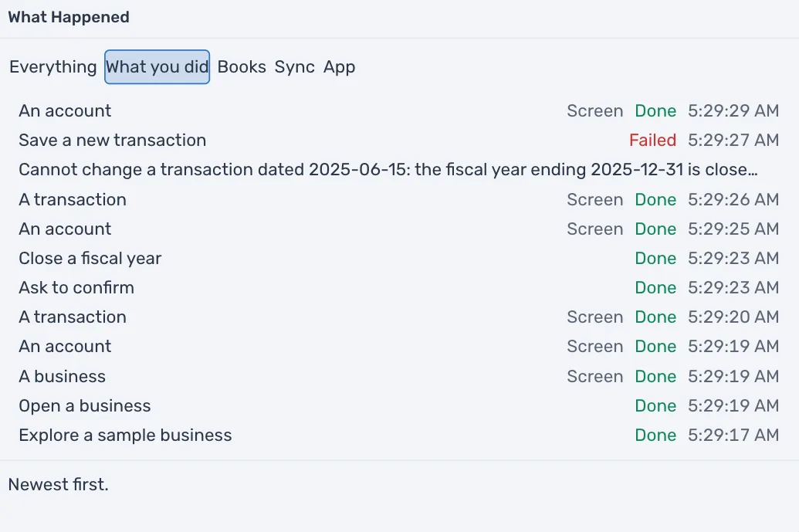Click Done status on Close a fiscal year row
The width and height of the screenshot is (799, 532).
[x=655, y=259]
